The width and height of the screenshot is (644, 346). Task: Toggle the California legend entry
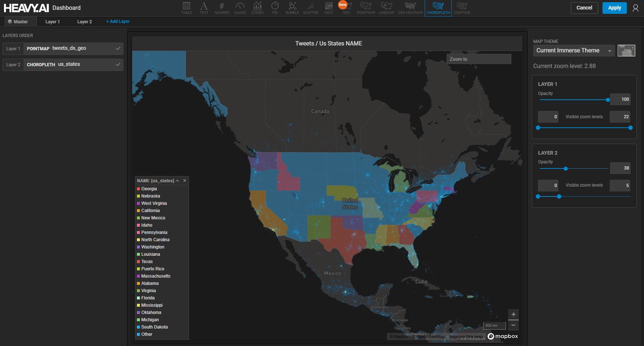click(x=150, y=211)
